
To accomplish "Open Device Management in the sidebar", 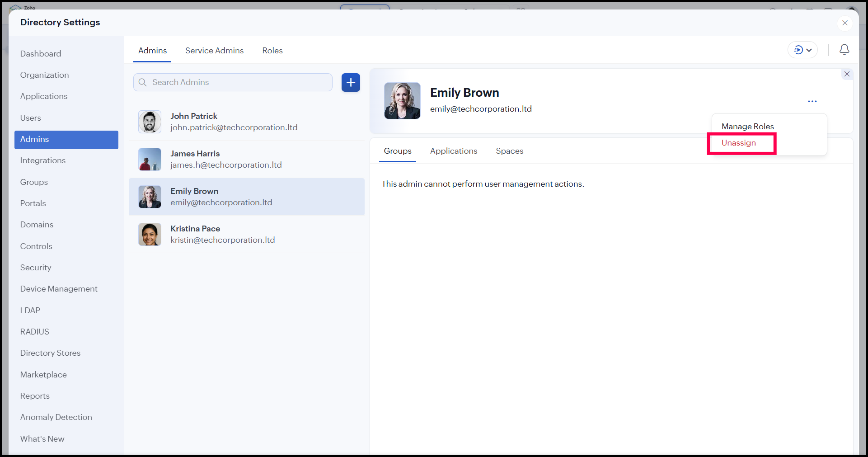I will (59, 289).
